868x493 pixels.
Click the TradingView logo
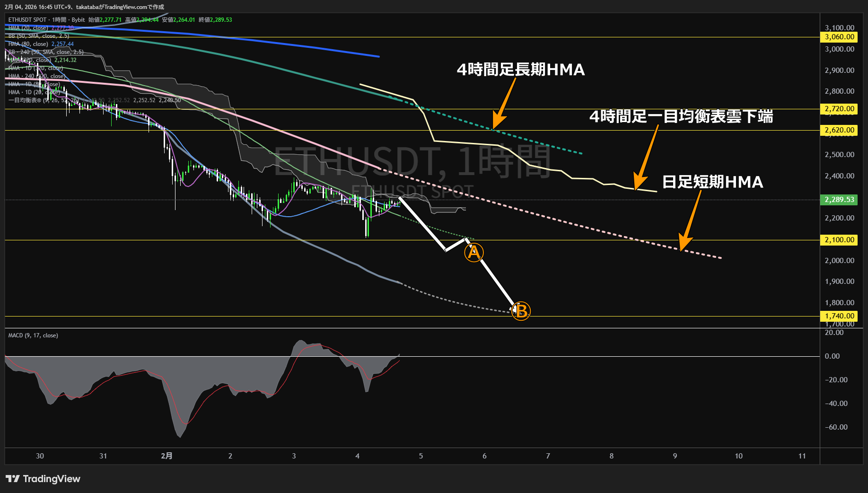point(43,479)
